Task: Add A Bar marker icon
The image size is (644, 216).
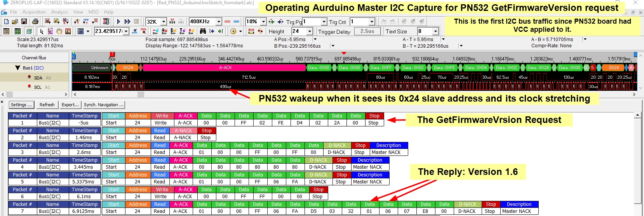Action: tap(164, 31)
